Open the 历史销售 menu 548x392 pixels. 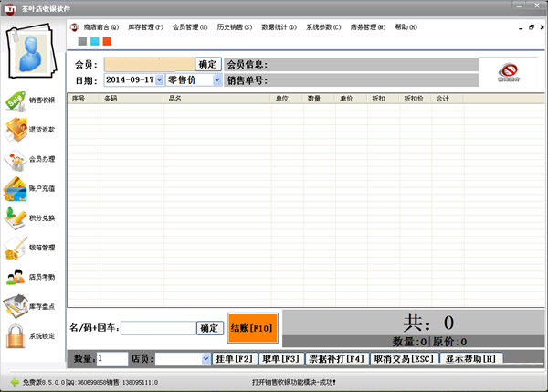point(234,27)
